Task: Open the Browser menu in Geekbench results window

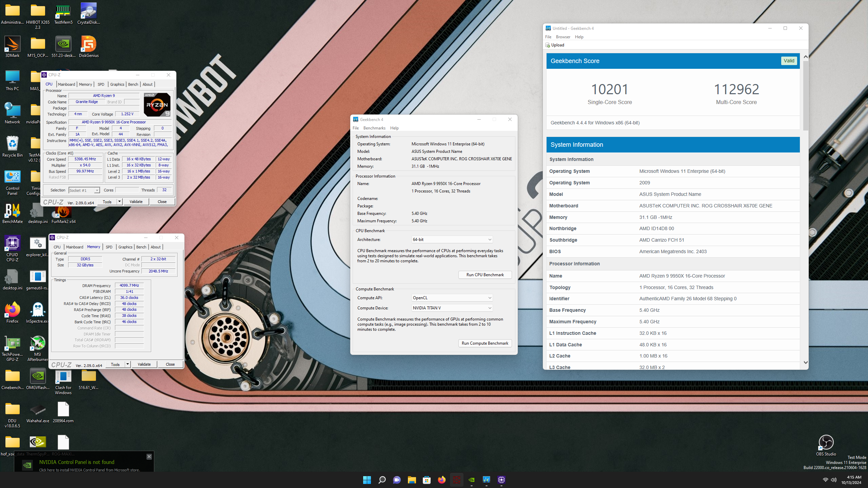Action: [563, 37]
